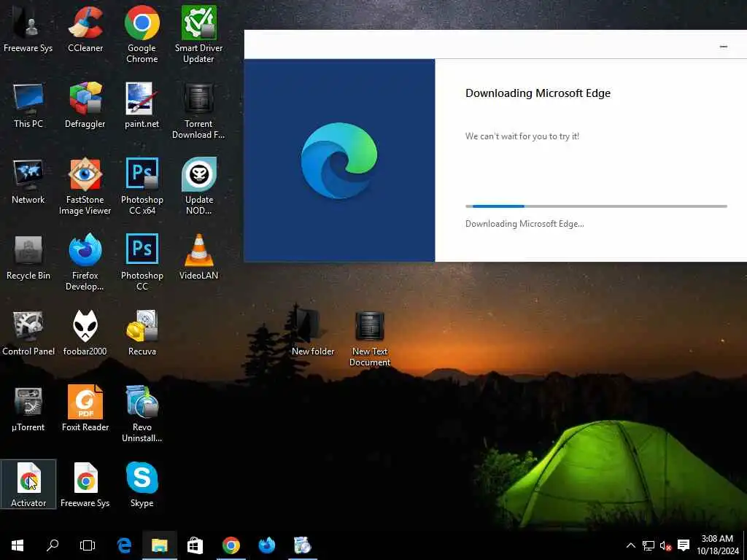The height and width of the screenshot is (560, 747).
Task: Open taskbar search magnifier
Action: click(x=53, y=545)
